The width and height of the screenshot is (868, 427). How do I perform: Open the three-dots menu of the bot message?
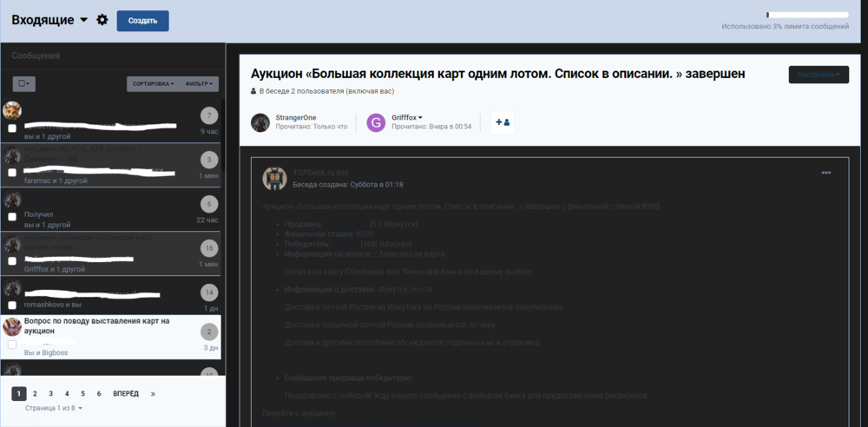click(x=826, y=173)
